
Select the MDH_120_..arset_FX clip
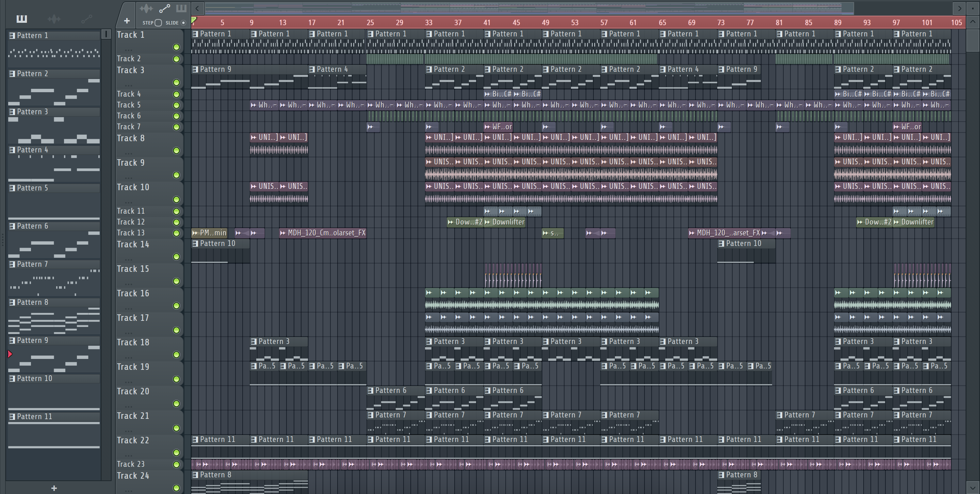[x=725, y=233]
